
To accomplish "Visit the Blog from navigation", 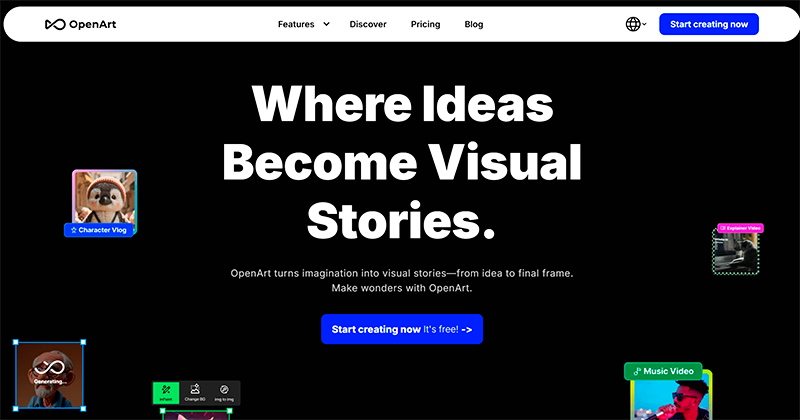I will pos(474,24).
